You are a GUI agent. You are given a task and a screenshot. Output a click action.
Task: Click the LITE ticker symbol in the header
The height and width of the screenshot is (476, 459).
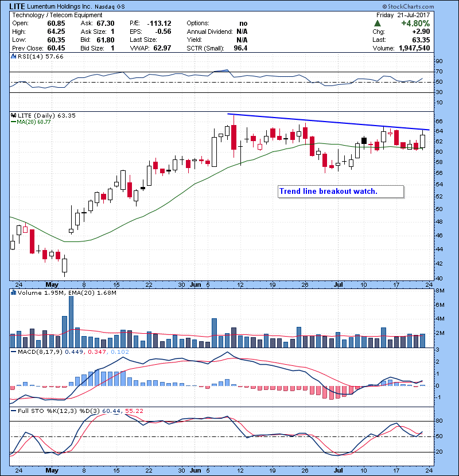17,6
